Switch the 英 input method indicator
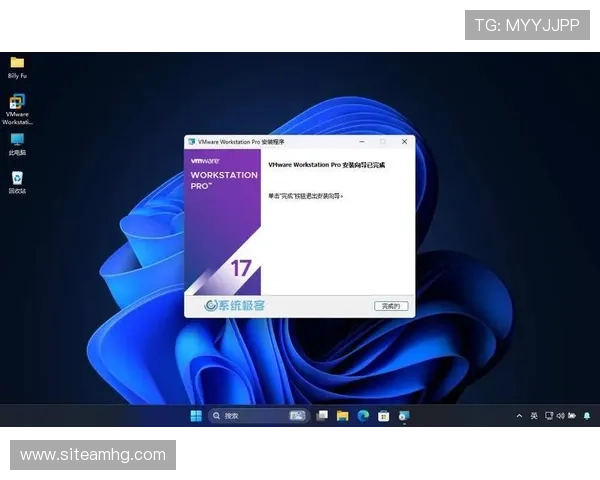This screenshot has width=600, height=480. (534, 415)
